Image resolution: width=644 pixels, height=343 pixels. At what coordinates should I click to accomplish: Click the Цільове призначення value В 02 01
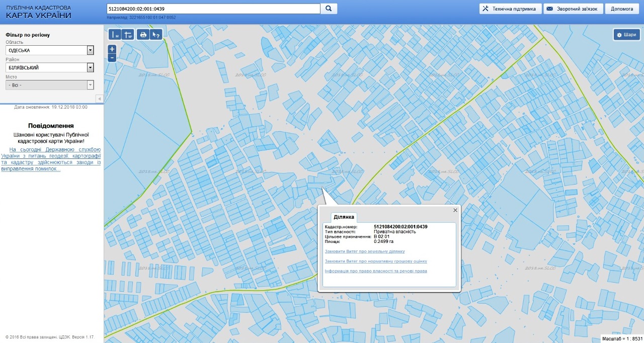pyautogui.click(x=382, y=236)
